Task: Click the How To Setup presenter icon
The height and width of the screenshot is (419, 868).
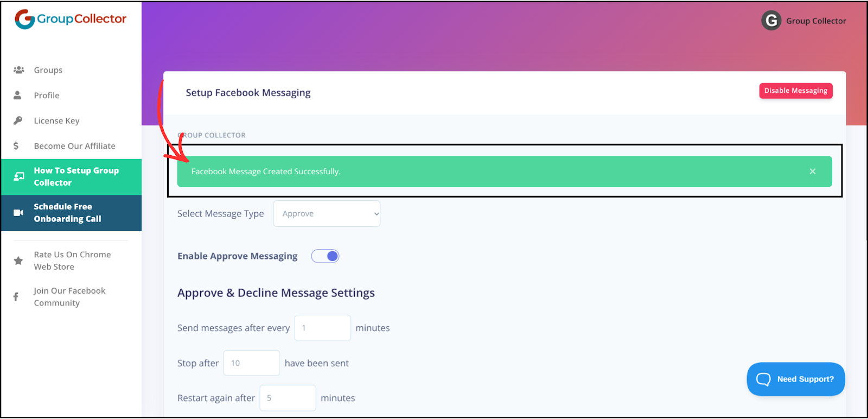Action: pyautogui.click(x=19, y=176)
